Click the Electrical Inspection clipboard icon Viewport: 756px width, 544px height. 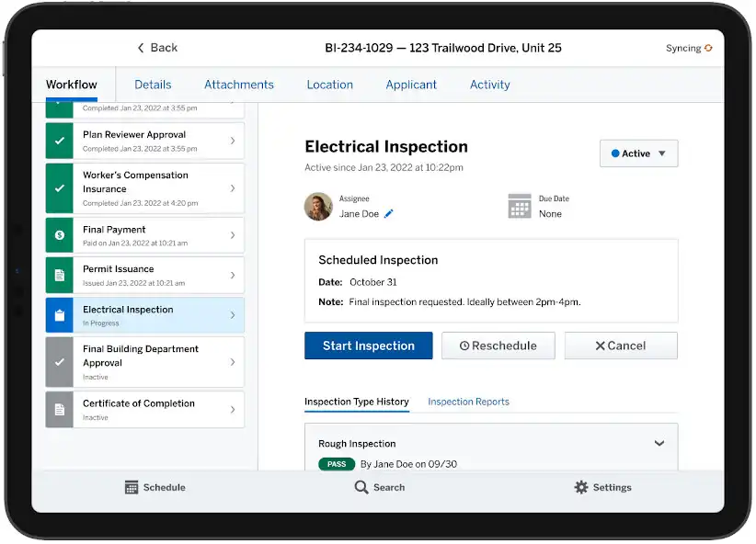pos(60,315)
